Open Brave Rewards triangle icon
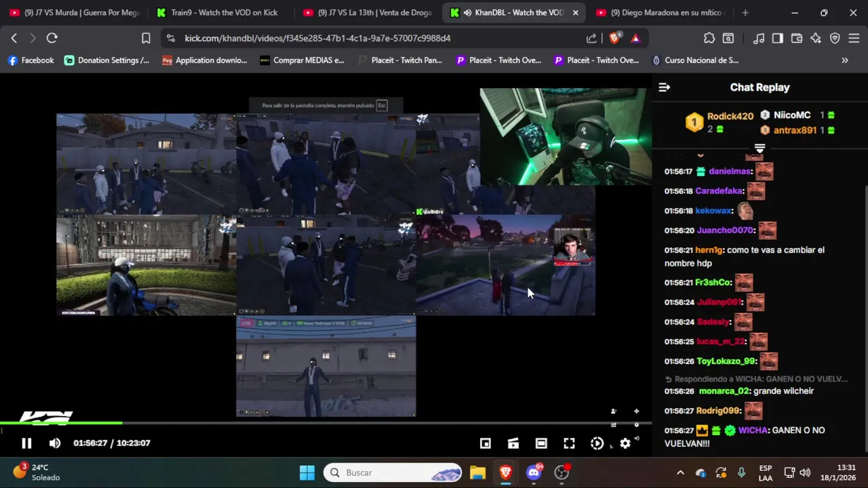 pyautogui.click(x=635, y=38)
